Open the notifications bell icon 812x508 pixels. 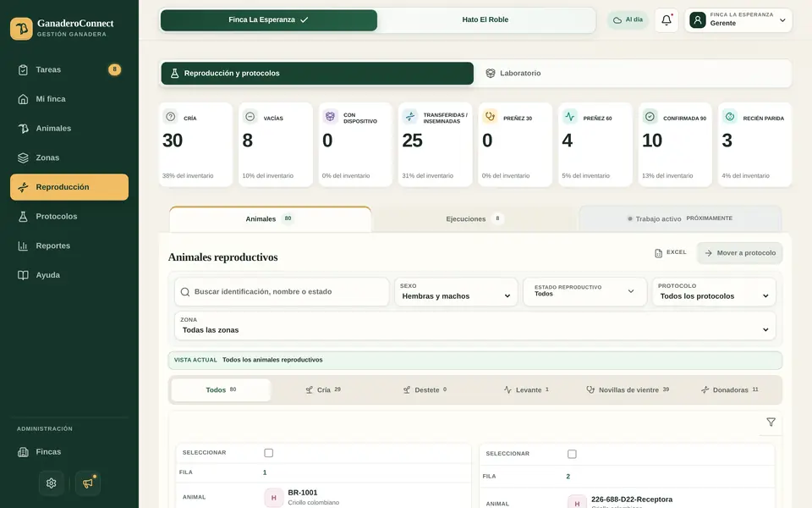point(667,20)
